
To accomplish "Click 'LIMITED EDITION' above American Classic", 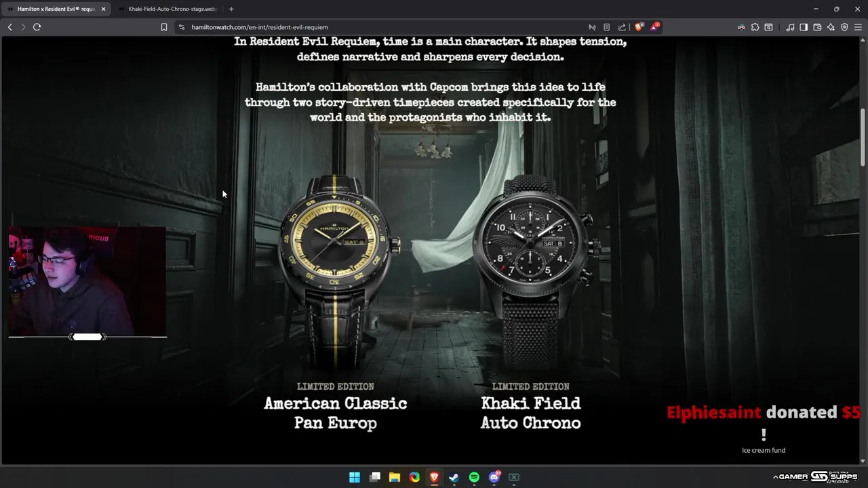I will 335,386.
